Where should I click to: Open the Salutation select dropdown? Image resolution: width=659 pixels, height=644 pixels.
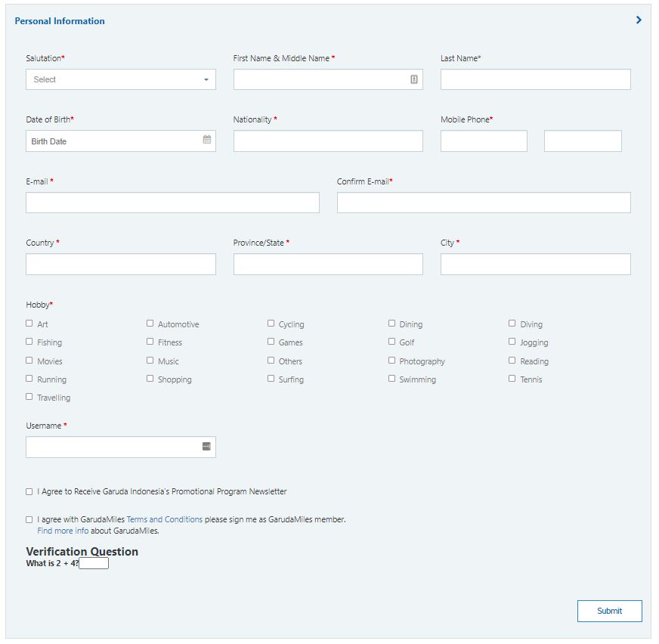click(121, 79)
